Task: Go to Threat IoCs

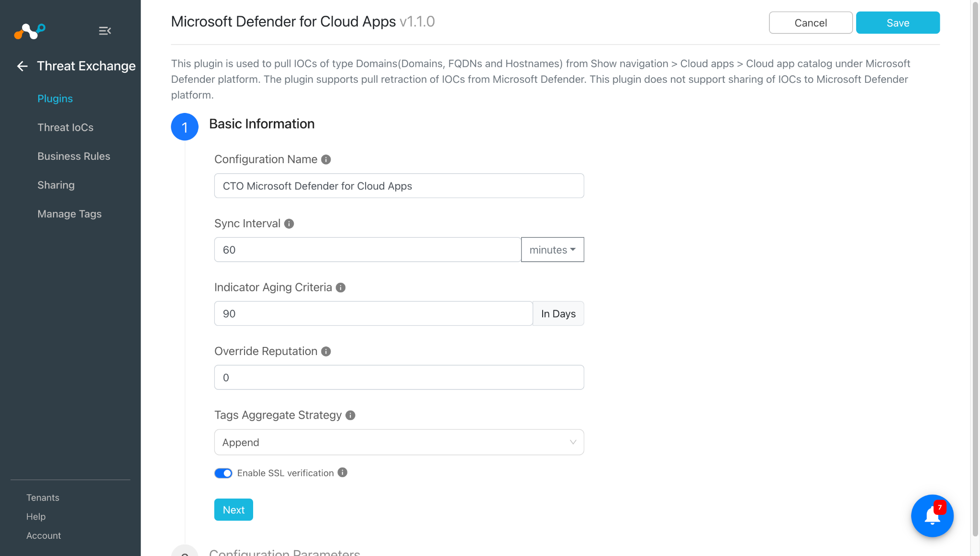Action: coord(66,127)
